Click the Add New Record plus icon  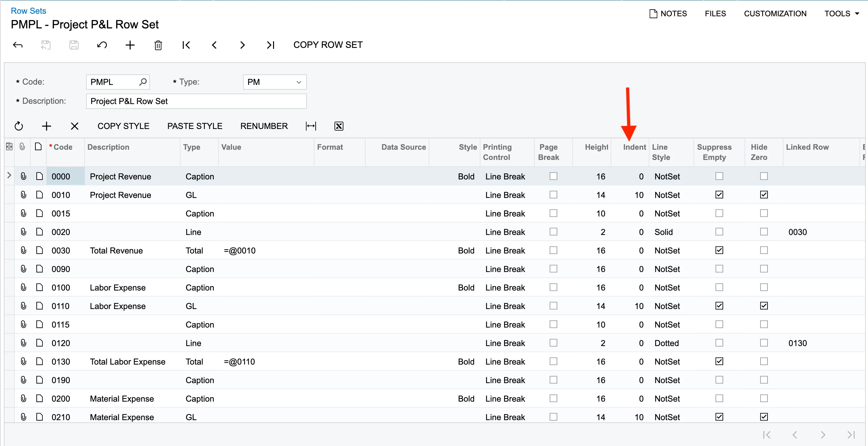click(130, 45)
